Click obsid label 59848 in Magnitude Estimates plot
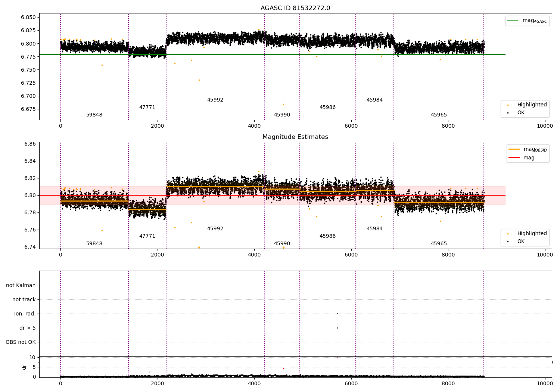Viewport: 560px width, 392px height. (x=94, y=244)
